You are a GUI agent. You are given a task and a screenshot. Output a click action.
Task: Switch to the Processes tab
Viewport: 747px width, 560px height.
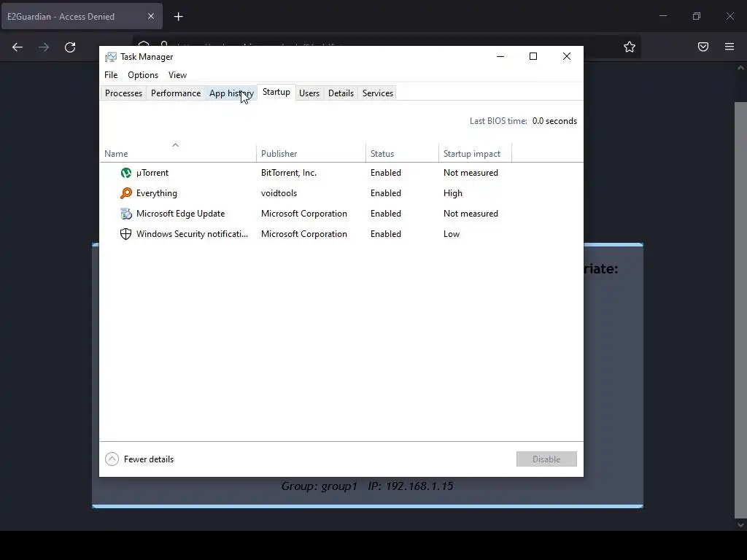pos(123,93)
